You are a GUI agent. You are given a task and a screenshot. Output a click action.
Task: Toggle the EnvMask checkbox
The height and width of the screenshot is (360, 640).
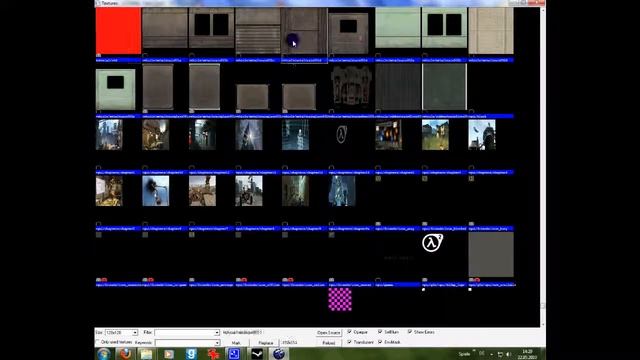point(380,342)
